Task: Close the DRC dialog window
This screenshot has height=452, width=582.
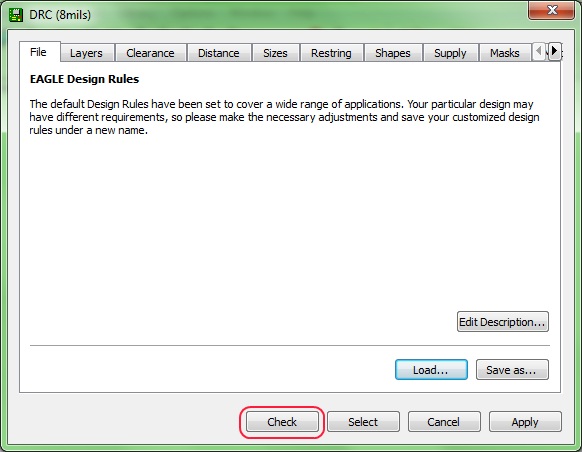Action: [552, 10]
